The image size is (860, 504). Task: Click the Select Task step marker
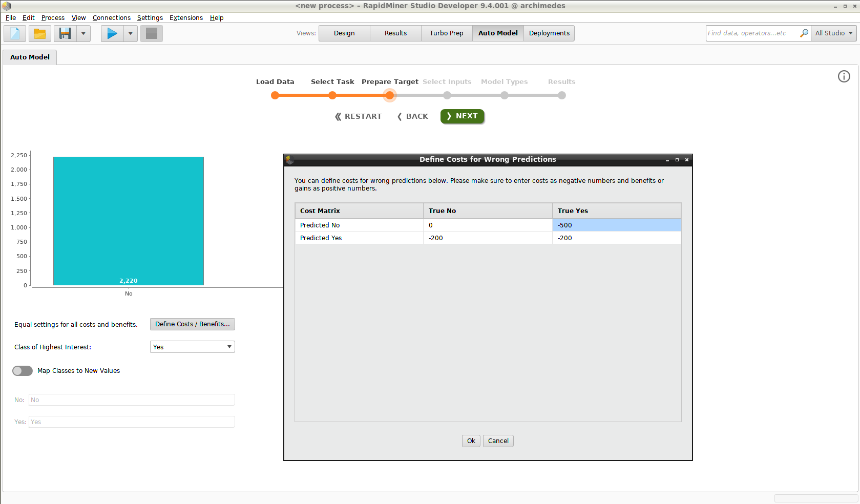pyautogui.click(x=332, y=95)
